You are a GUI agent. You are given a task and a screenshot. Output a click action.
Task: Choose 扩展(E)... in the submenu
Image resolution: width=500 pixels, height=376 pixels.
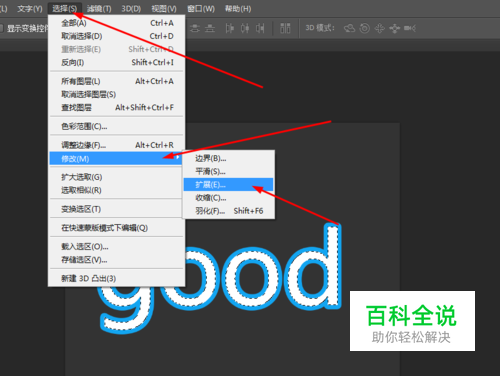(x=228, y=185)
